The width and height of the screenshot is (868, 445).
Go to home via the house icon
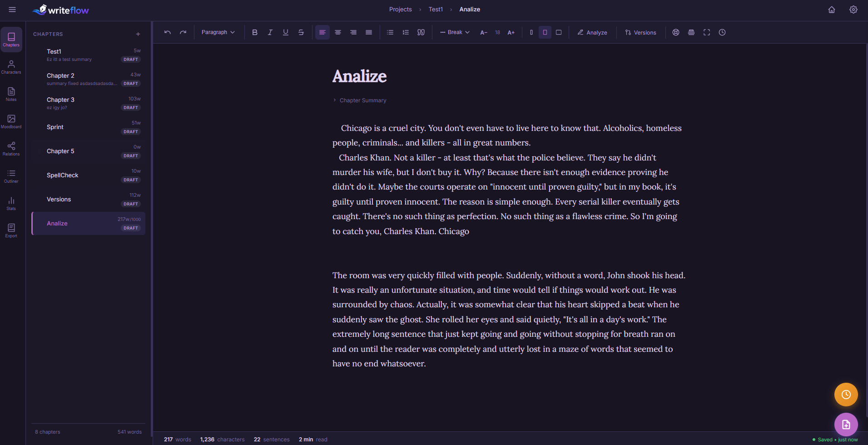[832, 10]
